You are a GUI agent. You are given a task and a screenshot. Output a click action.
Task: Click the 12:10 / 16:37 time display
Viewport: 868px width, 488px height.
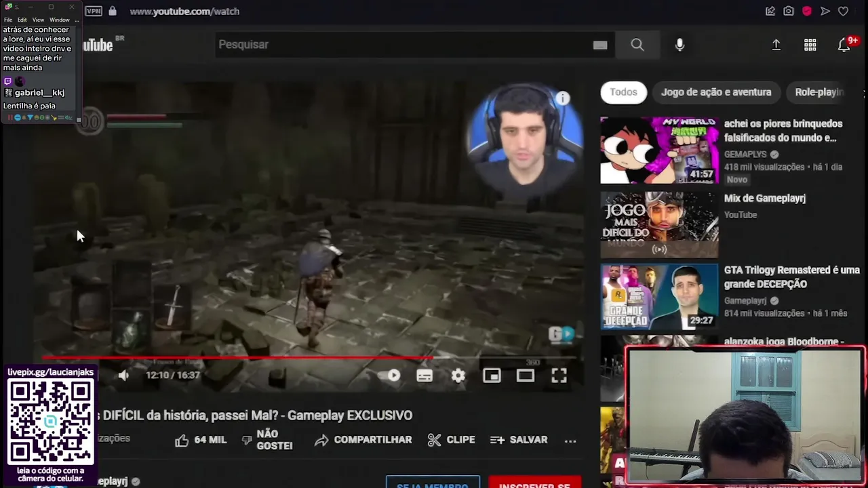pos(173,375)
